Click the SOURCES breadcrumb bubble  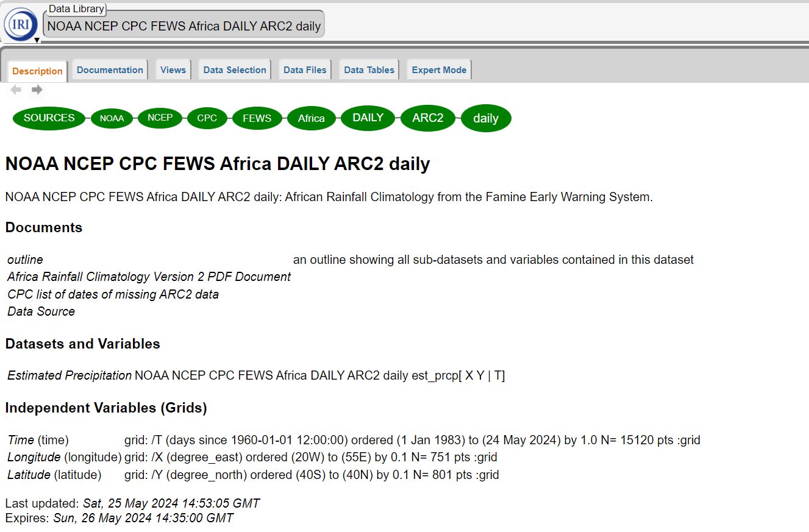coord(49,118)
